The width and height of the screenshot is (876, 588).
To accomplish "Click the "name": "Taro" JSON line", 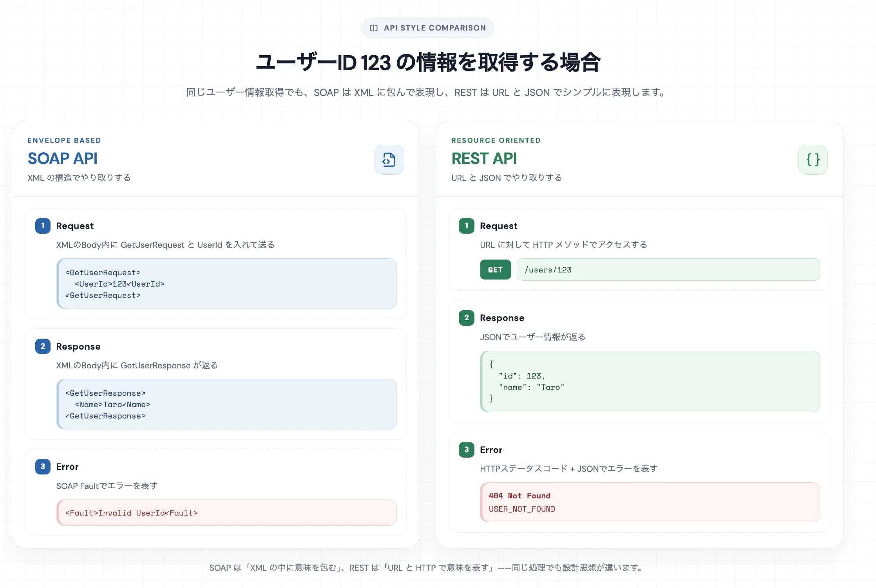I will pos(532,387).
